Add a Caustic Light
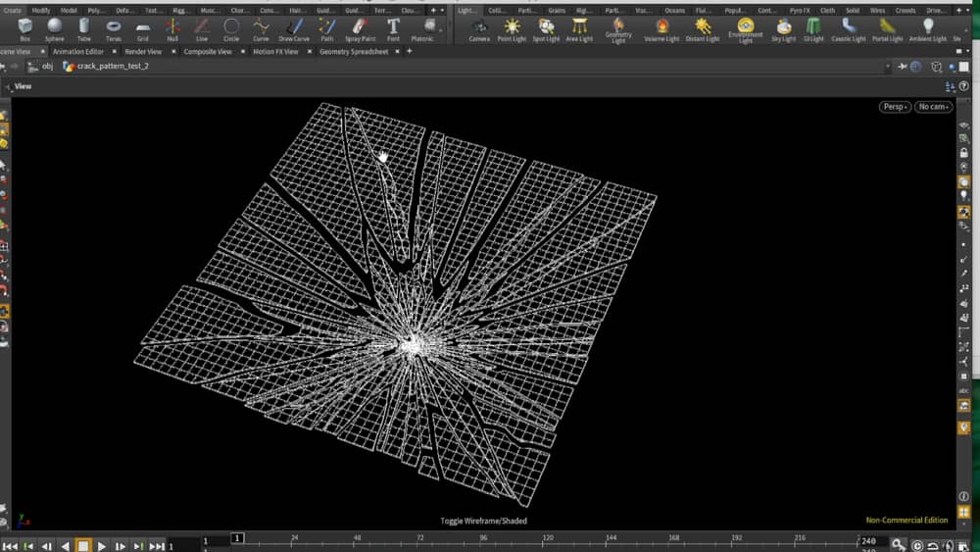 [848, 29]
